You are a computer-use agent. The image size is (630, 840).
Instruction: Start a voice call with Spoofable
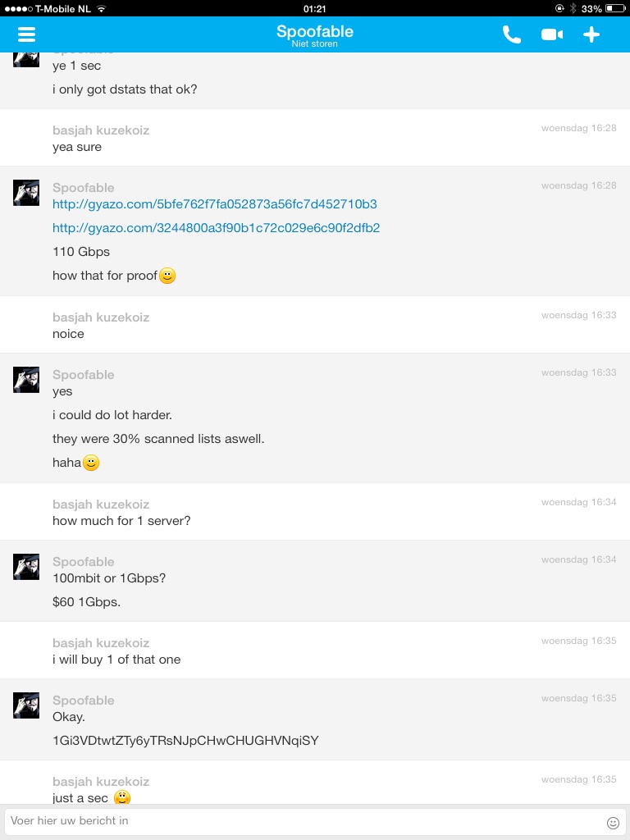point(511,34)
